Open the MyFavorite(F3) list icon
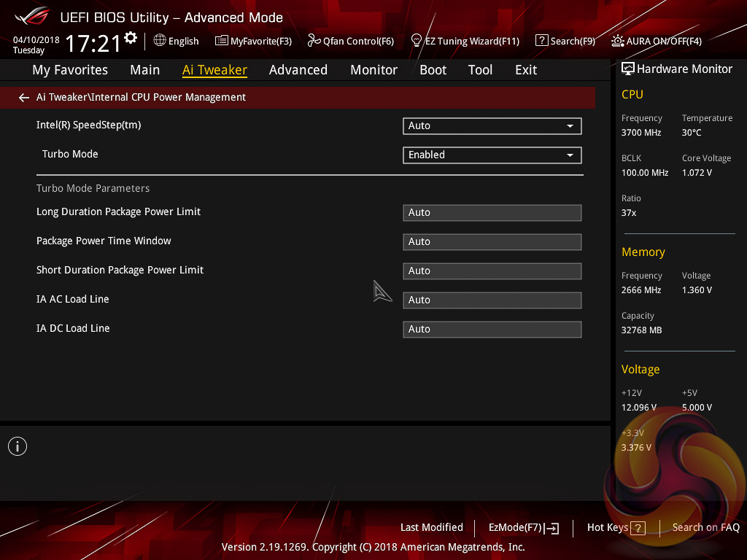The height and width of the screenshot is (560, 747). point(222,41)
